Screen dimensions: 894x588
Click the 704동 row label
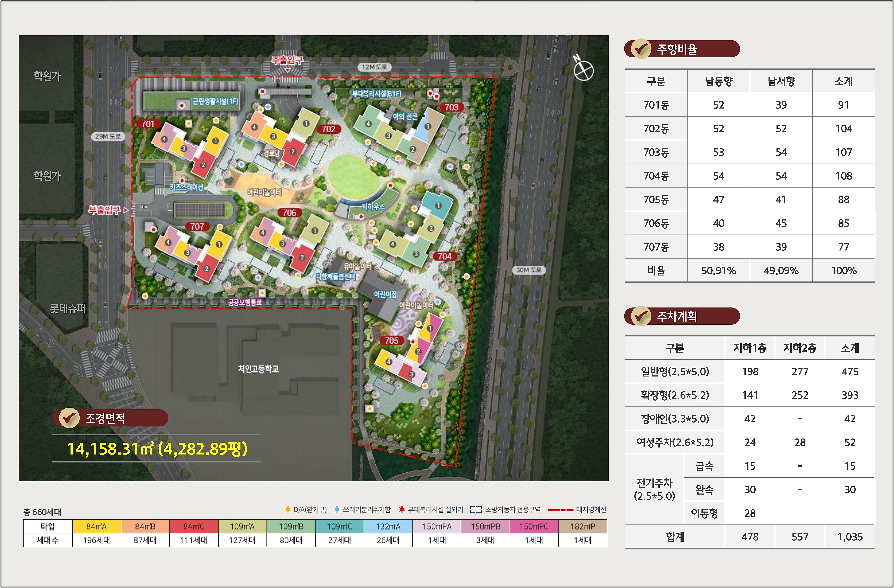coord(656,176)
